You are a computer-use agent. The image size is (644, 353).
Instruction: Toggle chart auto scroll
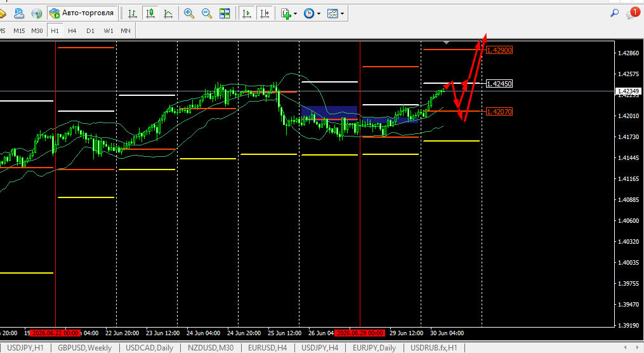(247, 13)
